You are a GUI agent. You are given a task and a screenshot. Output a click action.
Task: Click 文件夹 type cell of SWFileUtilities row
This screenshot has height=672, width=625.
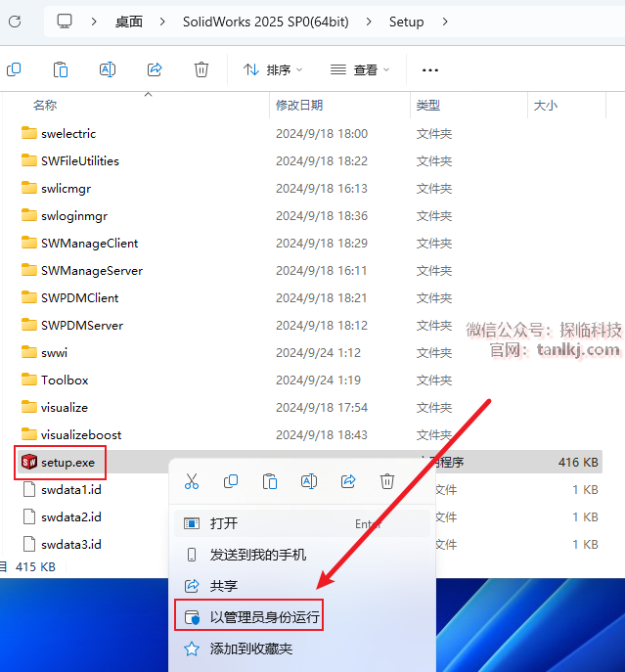(x=434, y=160)
